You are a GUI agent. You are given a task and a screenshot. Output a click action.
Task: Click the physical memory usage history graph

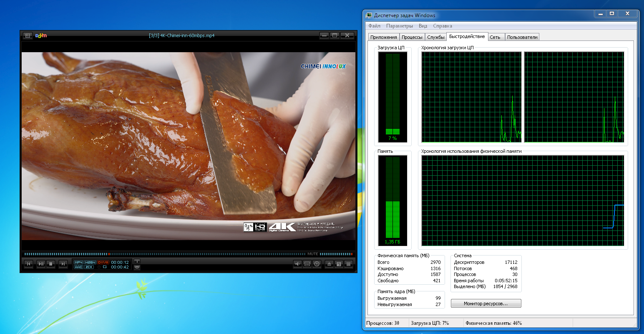[523, 200]
